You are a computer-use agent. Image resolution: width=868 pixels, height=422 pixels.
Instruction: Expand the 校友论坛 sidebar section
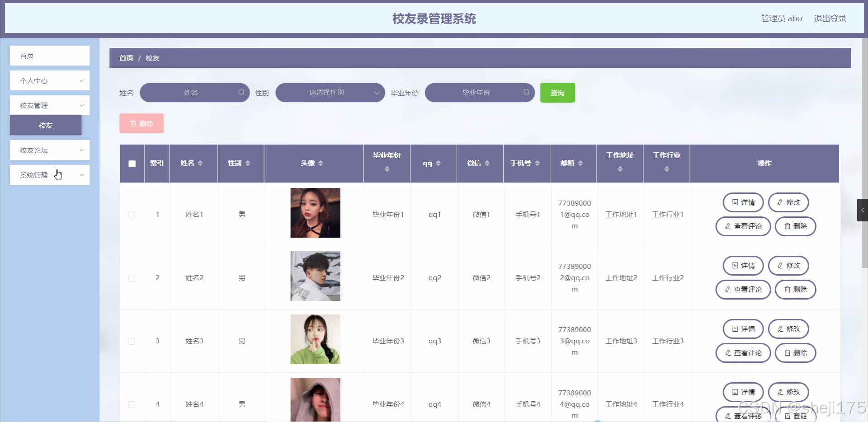point(49,150)
